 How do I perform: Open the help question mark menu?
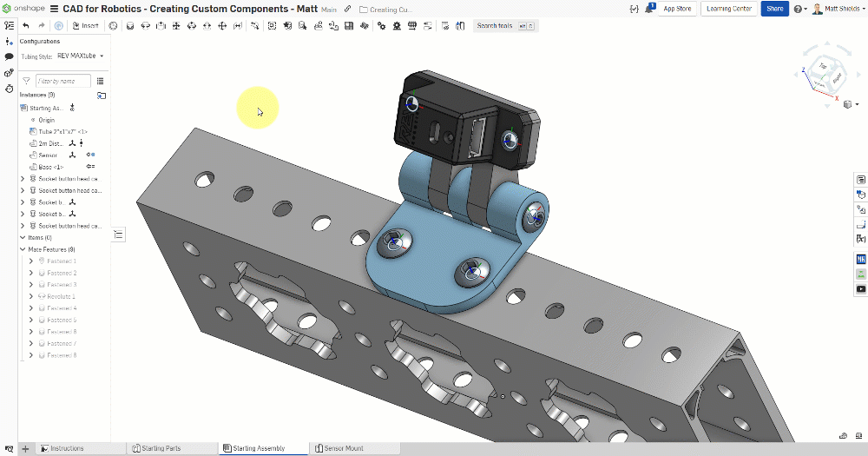(x=797, y=9)
